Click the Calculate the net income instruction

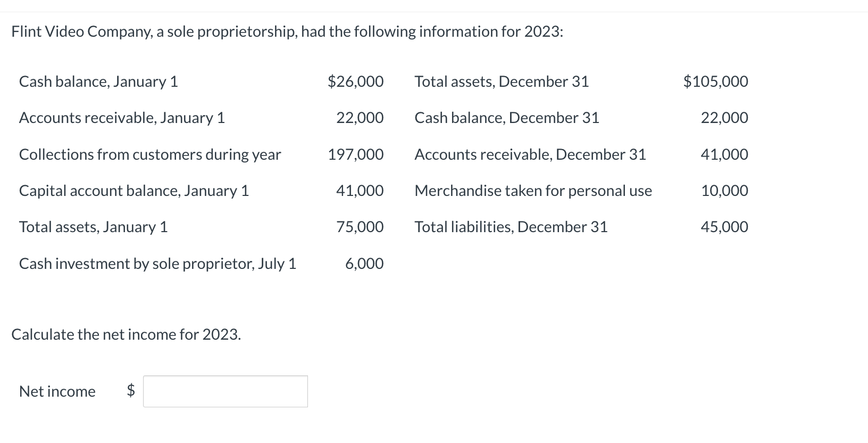tap(126, 334)
